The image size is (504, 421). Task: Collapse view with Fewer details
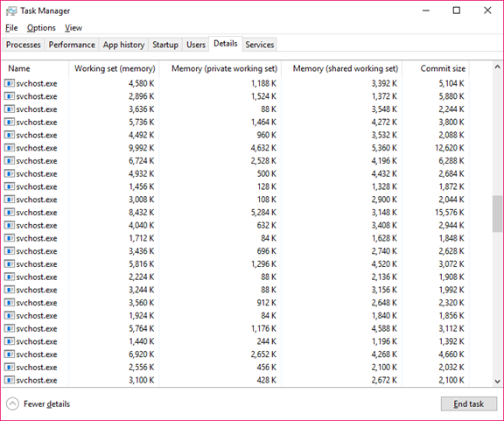pyautogui.click(x=38, y=404)
